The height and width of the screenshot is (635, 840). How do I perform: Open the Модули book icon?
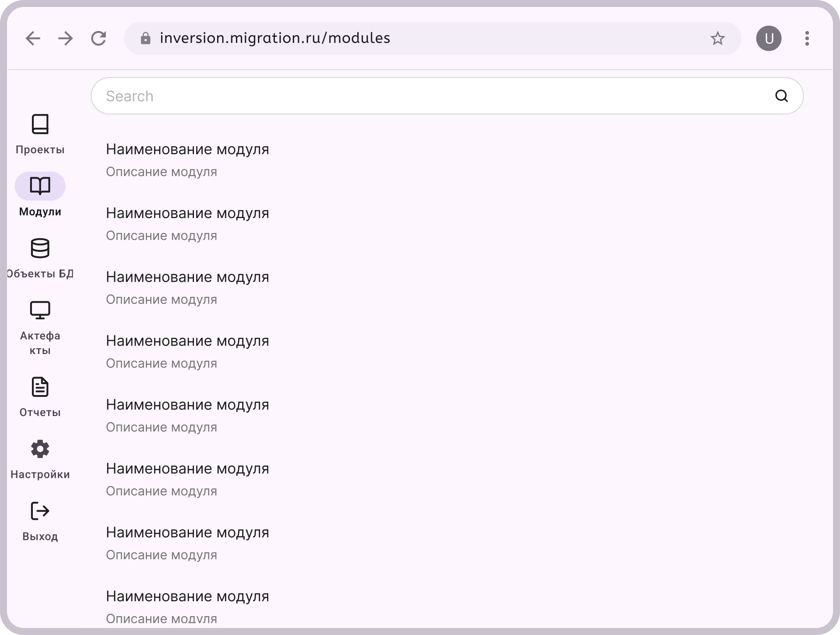pos(40,186)
